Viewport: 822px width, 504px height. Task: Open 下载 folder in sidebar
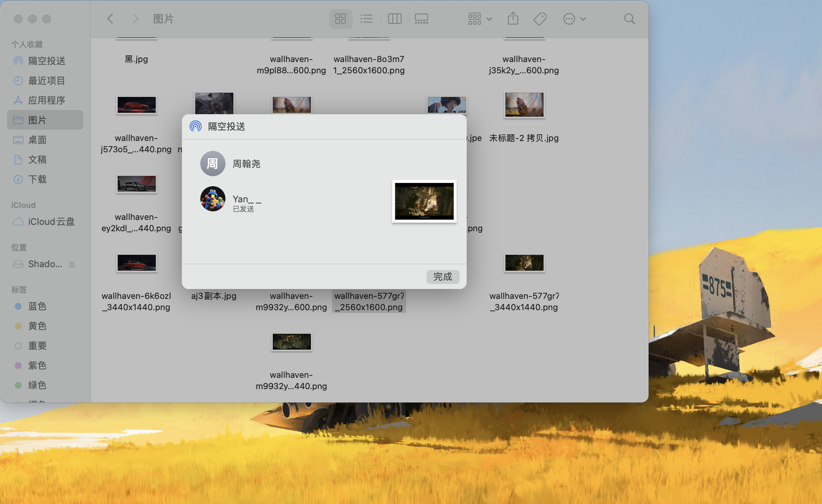37,179
